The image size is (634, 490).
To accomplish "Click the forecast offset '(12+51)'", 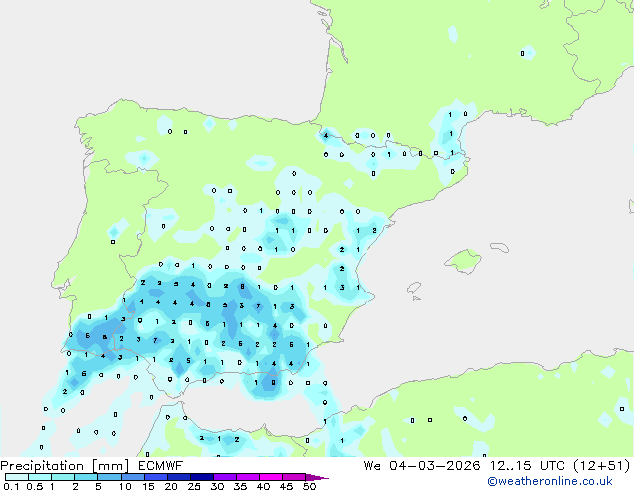I will [602, 466].
